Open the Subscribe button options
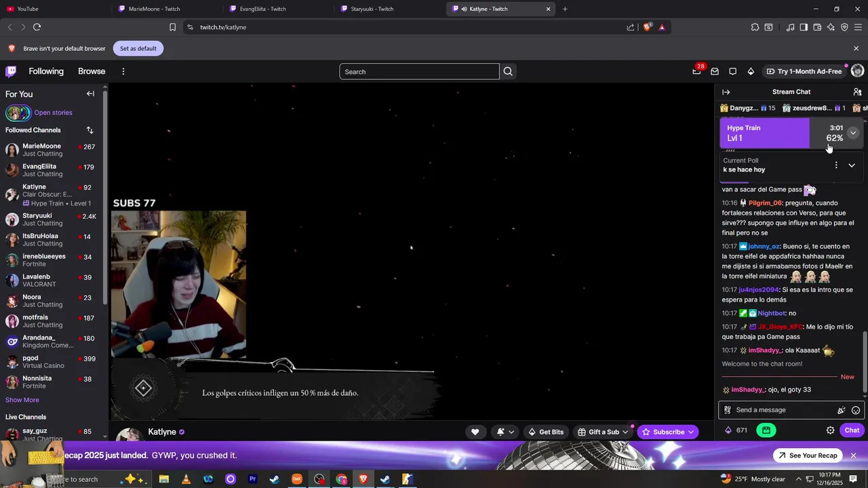Image resolution: width=868 pixels, height=488 pixels. tap(668, 432)
